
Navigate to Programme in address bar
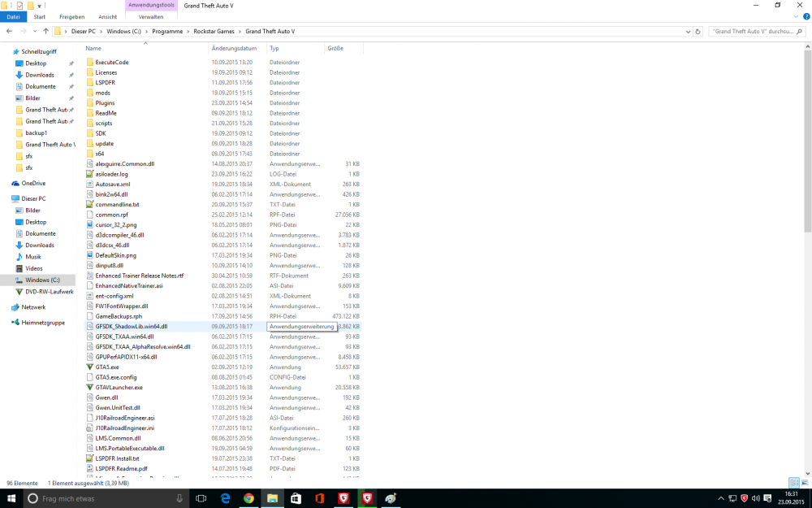167,31
